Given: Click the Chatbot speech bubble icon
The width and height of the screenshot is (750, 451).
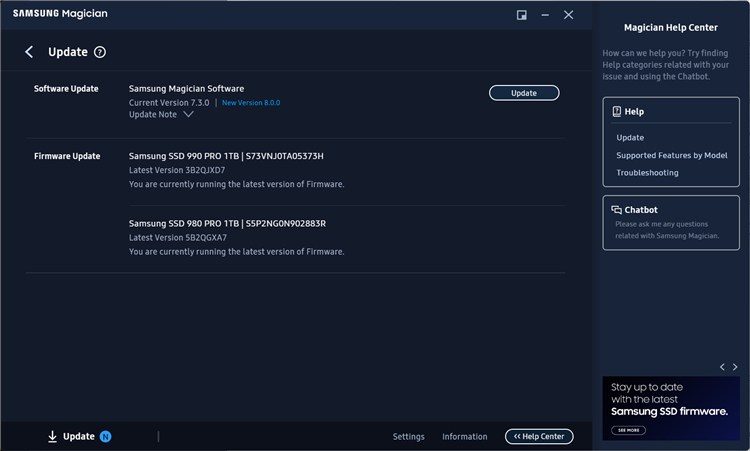Looking at the screenshot, I should pos(617,210).
